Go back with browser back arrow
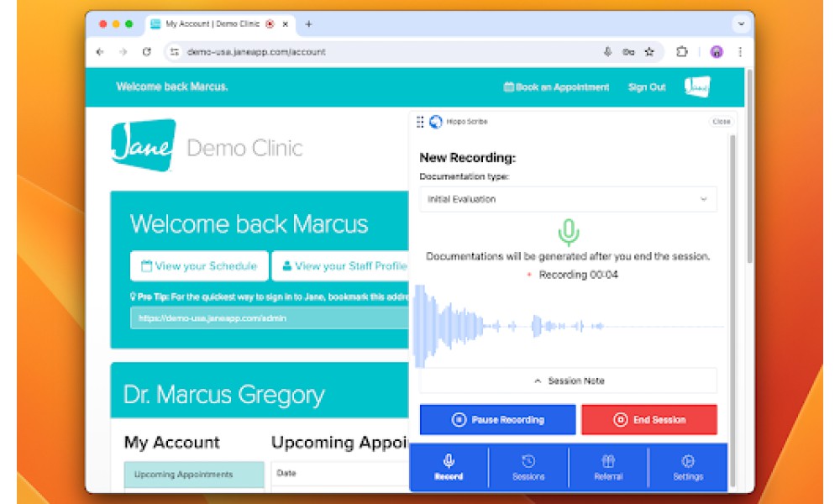This screenshot has width=840, height=504. coord(100,52)
